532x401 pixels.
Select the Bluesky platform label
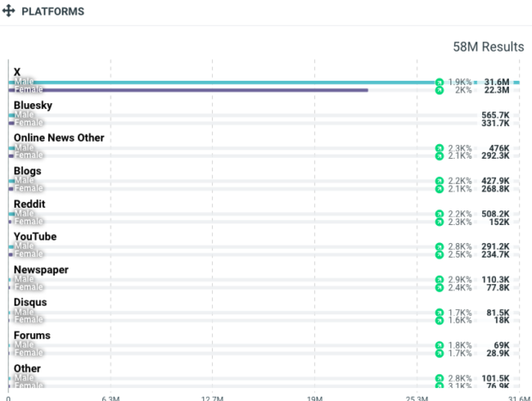pos(33,106)
